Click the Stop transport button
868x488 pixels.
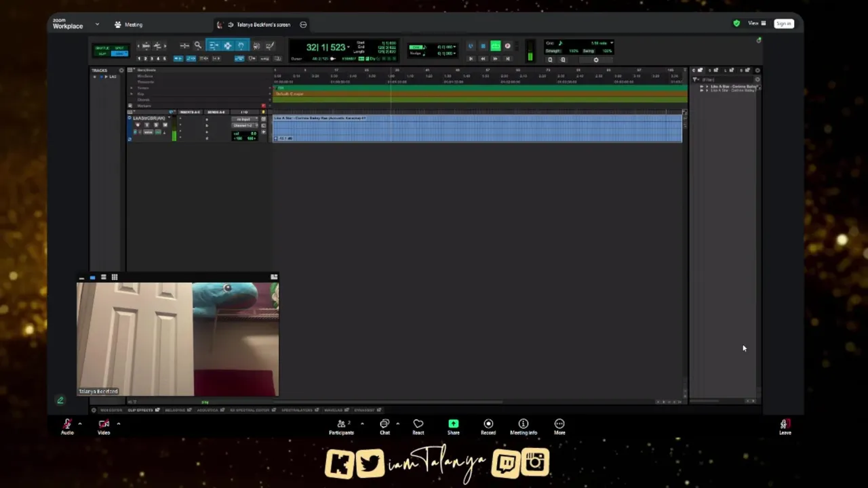483,46
